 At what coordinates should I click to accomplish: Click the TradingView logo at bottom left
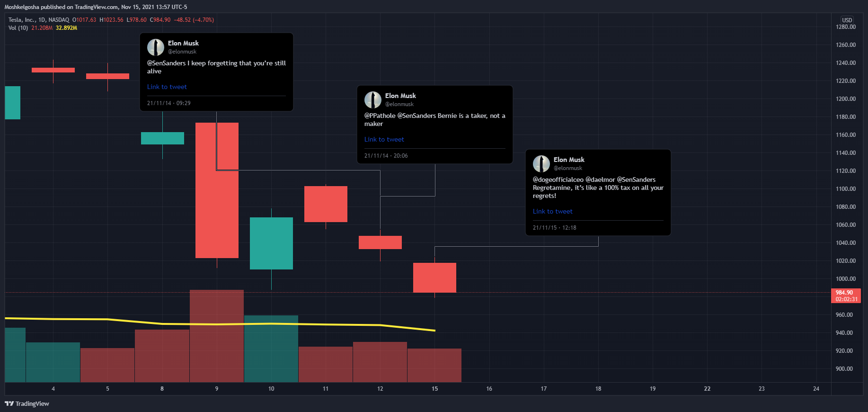(27, 403)
